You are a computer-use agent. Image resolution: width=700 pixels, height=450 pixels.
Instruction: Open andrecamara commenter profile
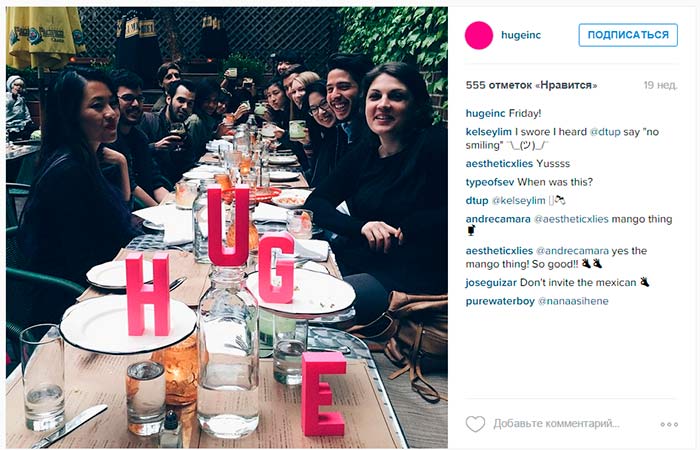click(498, 219)
